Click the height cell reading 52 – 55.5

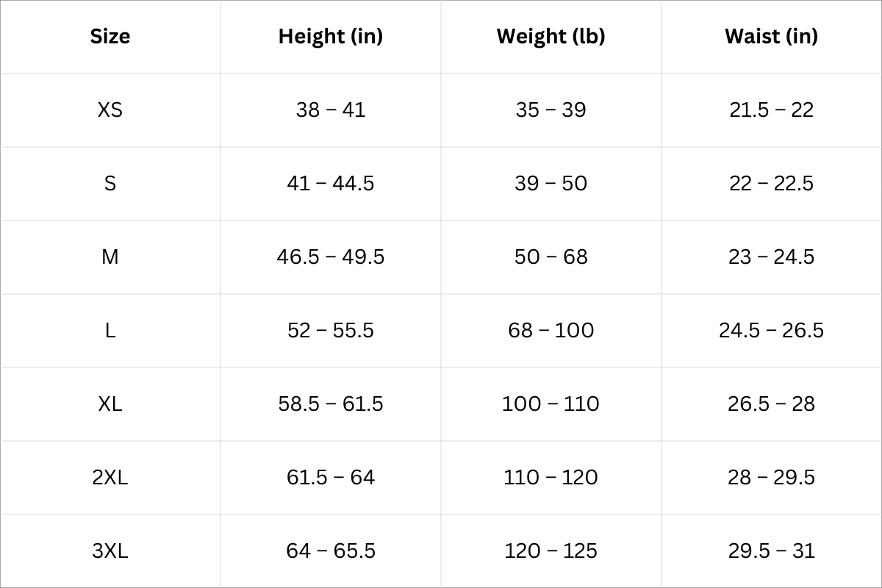pos(331,330)
